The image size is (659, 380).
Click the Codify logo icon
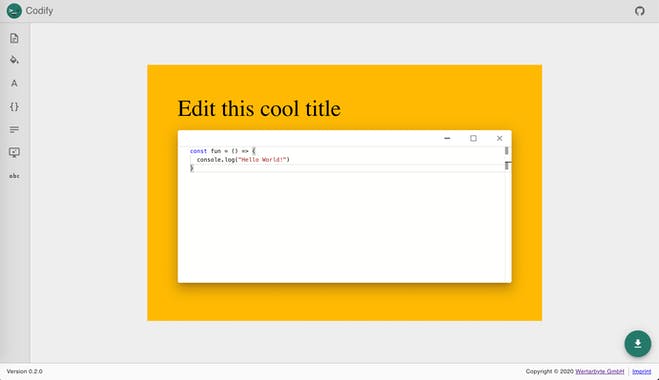coord(14,11)
